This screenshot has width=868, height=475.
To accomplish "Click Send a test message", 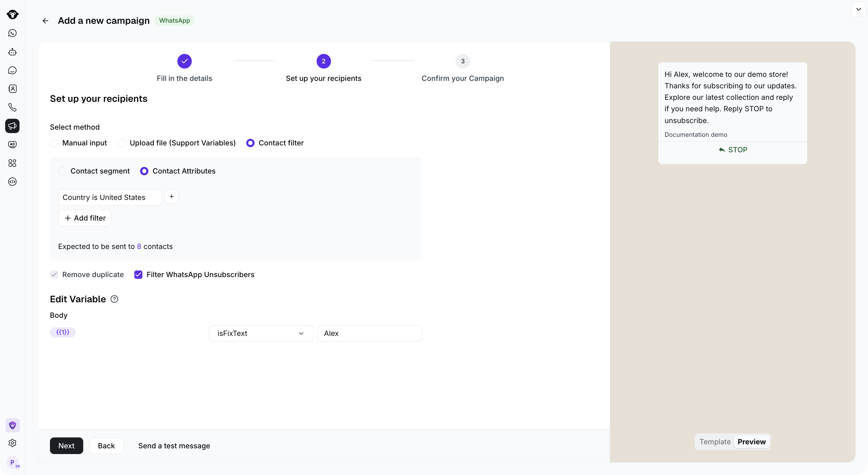I will tap(174, 446).
